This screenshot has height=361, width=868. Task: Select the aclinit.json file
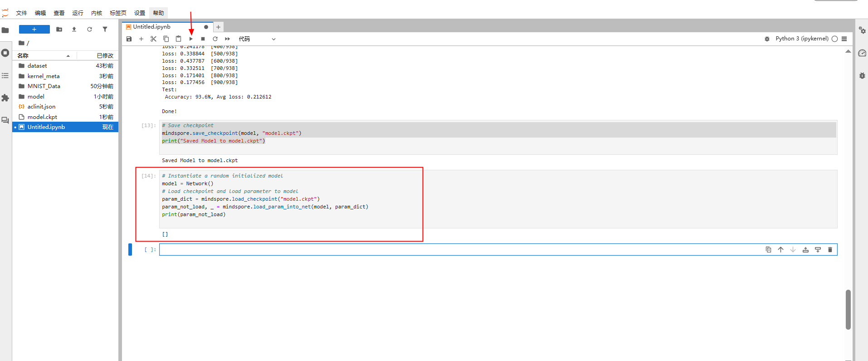[65, 107]
